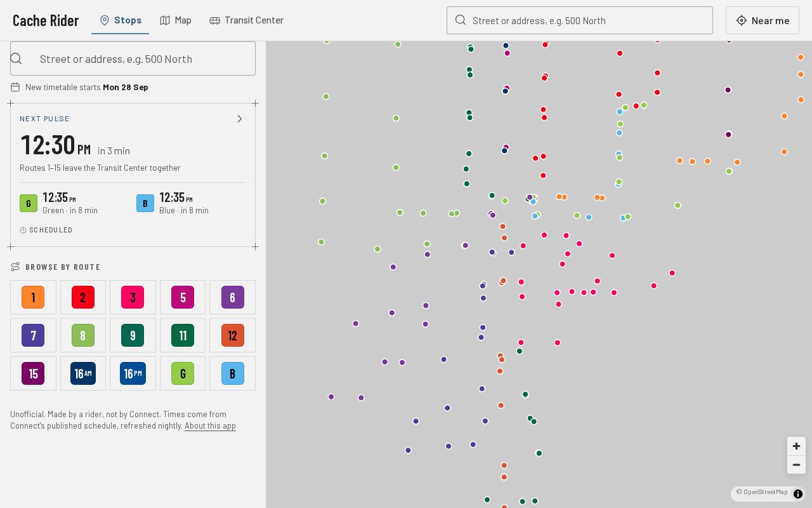Image resolution: width=812 pixels, height=508 pixels.
Task: Select Green route G departure at 12:35
Action: click(x=74, y=203)
